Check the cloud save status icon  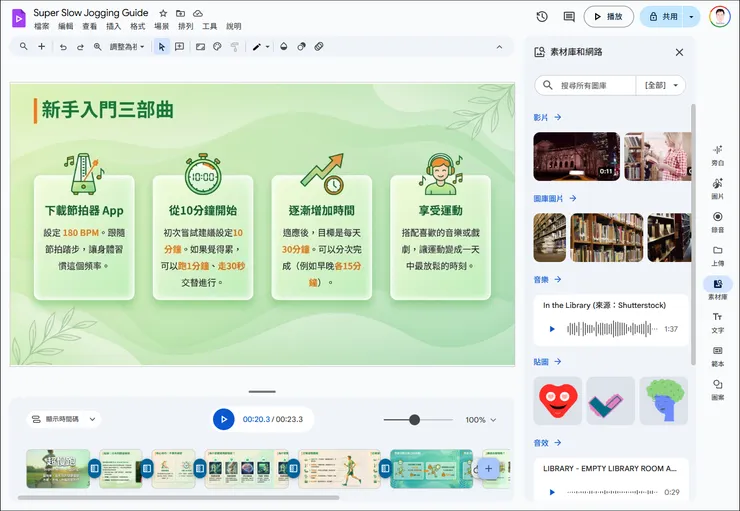click(198, 13)
